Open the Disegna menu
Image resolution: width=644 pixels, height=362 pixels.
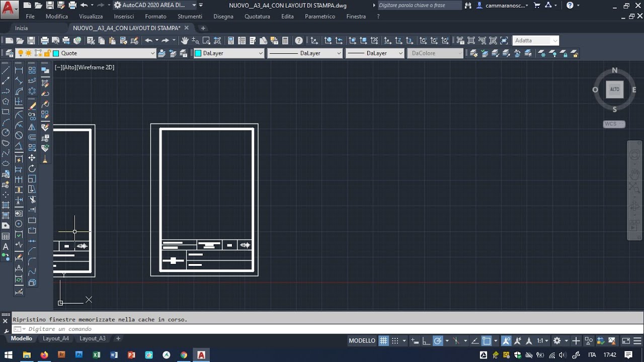point(223,17)
